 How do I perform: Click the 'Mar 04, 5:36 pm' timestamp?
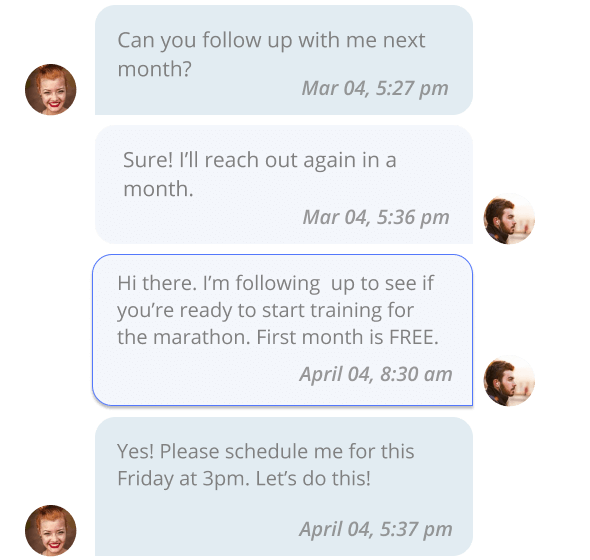[376, 218]
